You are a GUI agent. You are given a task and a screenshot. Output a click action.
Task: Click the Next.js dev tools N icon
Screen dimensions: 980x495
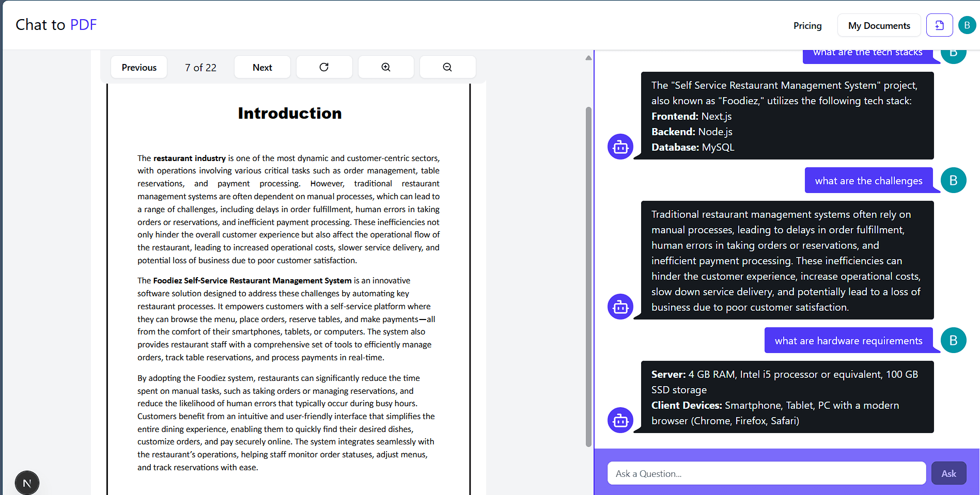pyautogui.click(x=27, y=483)
